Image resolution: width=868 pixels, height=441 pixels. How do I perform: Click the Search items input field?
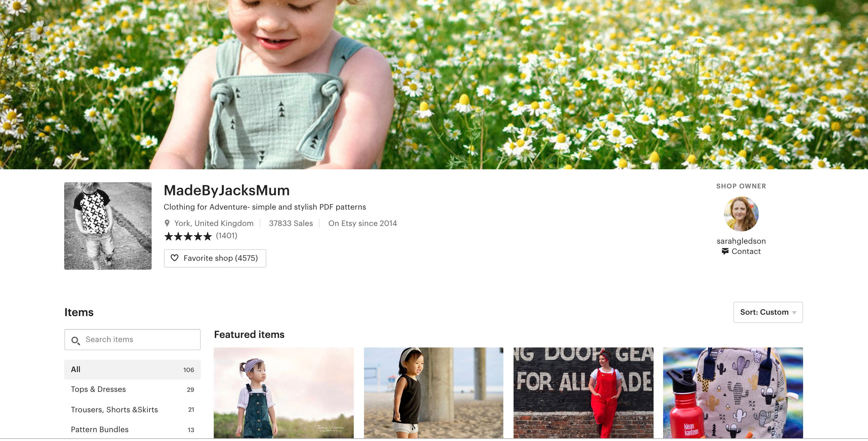click(x=132, y=340)
